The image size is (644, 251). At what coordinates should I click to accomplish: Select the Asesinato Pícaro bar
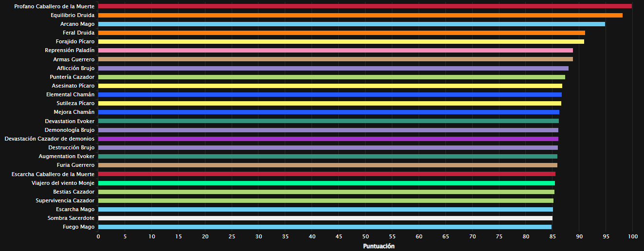330,86
